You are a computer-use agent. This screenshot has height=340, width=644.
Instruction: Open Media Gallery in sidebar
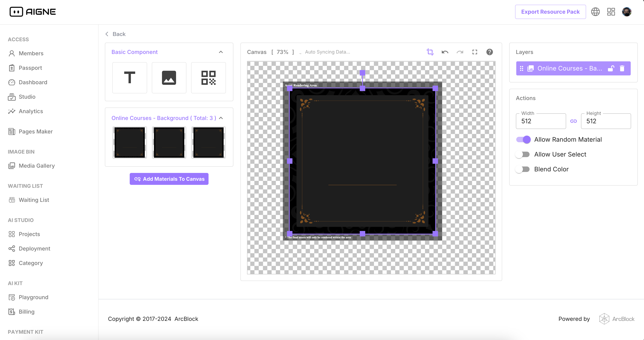(37, 166)
